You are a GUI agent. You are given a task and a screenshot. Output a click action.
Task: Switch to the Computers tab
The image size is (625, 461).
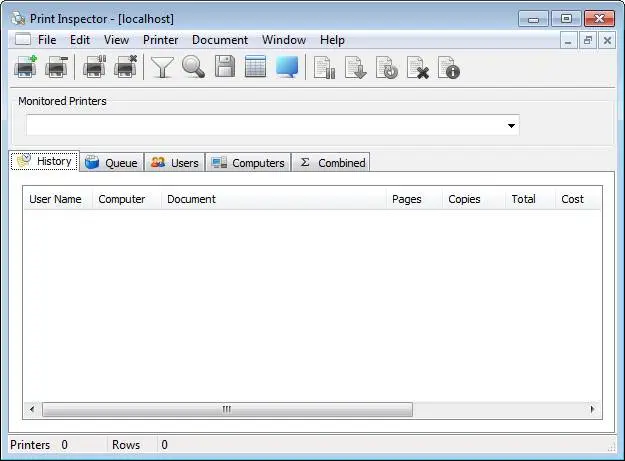(x=248, y=163)
